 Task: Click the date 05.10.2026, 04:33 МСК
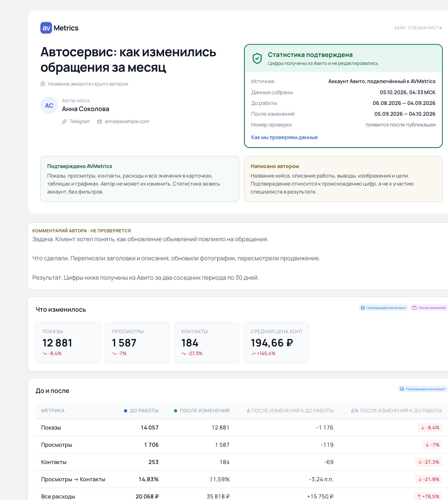pos(408,92)
